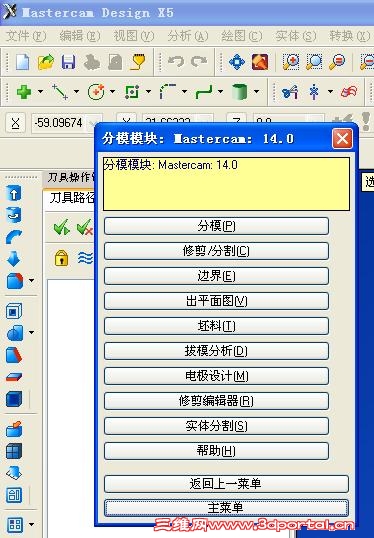Open dropdown arrow beside rectangle tool
Viewport: 374px width, 538px height.
point(148,92)
